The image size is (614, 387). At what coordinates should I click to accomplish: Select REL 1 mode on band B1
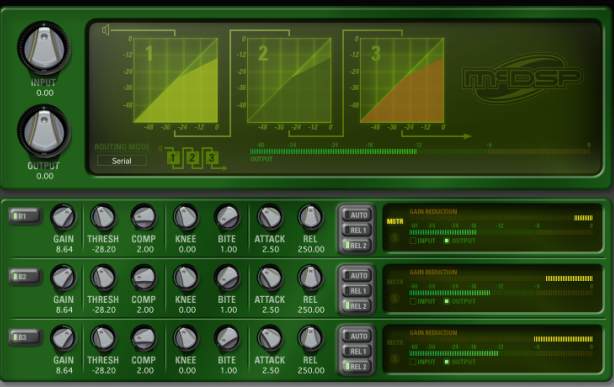tap(356, 230)
